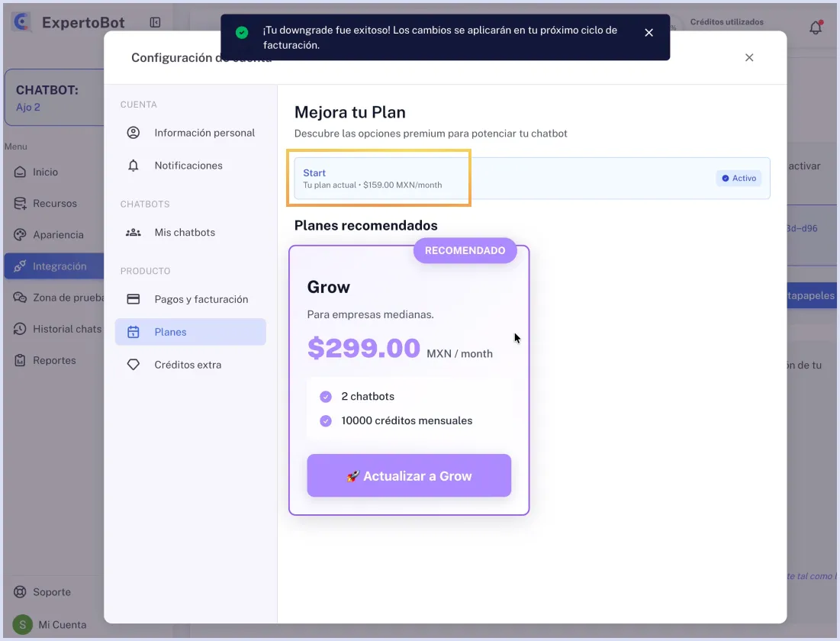The image size is (840, 641).
Task: Click the check icon beside '10000 créditos mensuales'
Action: (326, 420)
